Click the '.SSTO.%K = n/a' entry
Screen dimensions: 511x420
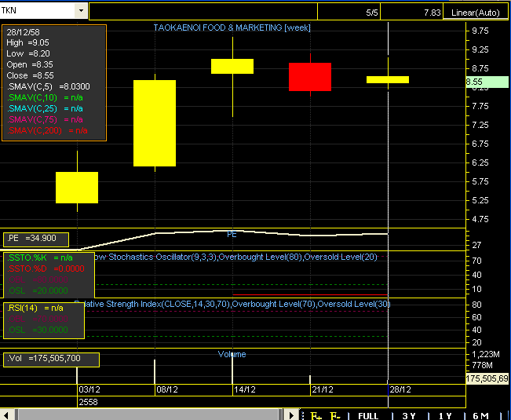tap(40, 257)
